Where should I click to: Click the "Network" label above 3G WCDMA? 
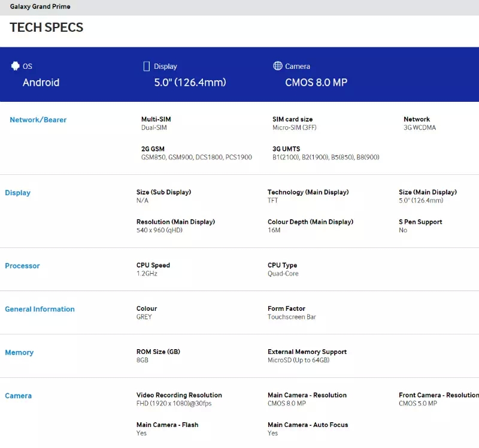pos(417,119)
